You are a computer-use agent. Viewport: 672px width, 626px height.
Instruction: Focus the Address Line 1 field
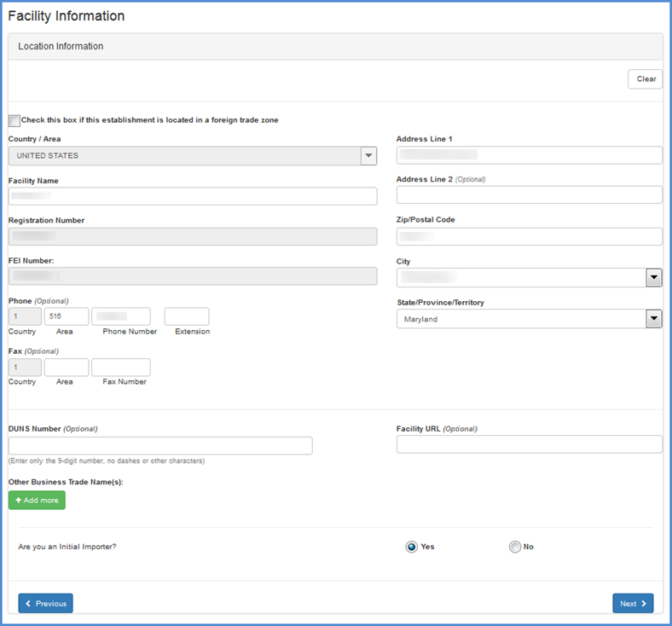point(529,155)
